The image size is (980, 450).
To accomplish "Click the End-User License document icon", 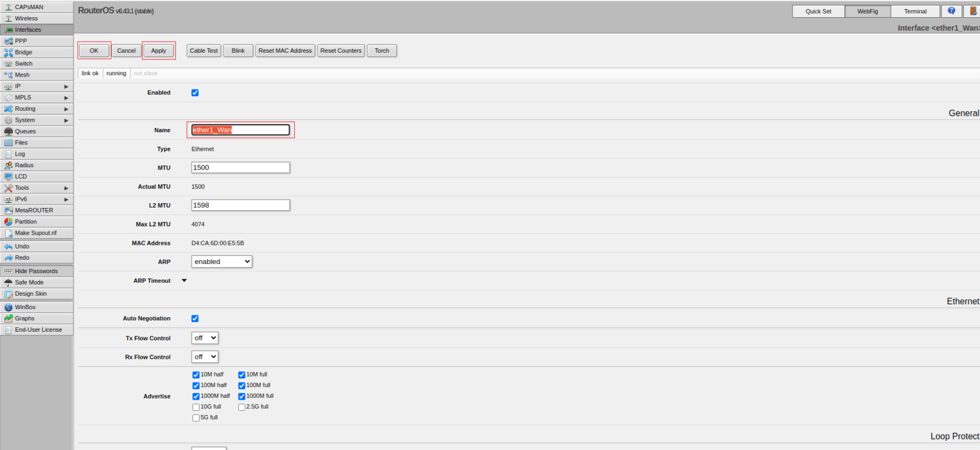I will pos(9,330).
